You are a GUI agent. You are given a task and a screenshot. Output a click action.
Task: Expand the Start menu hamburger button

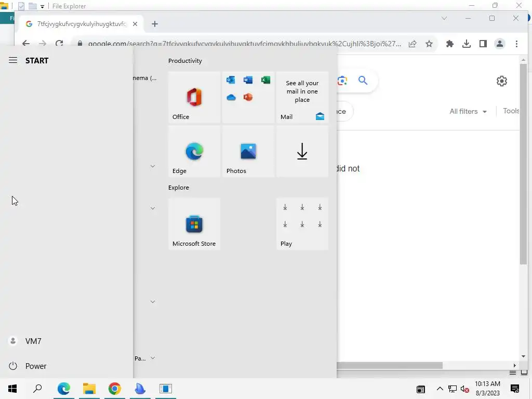pos(13,60)
